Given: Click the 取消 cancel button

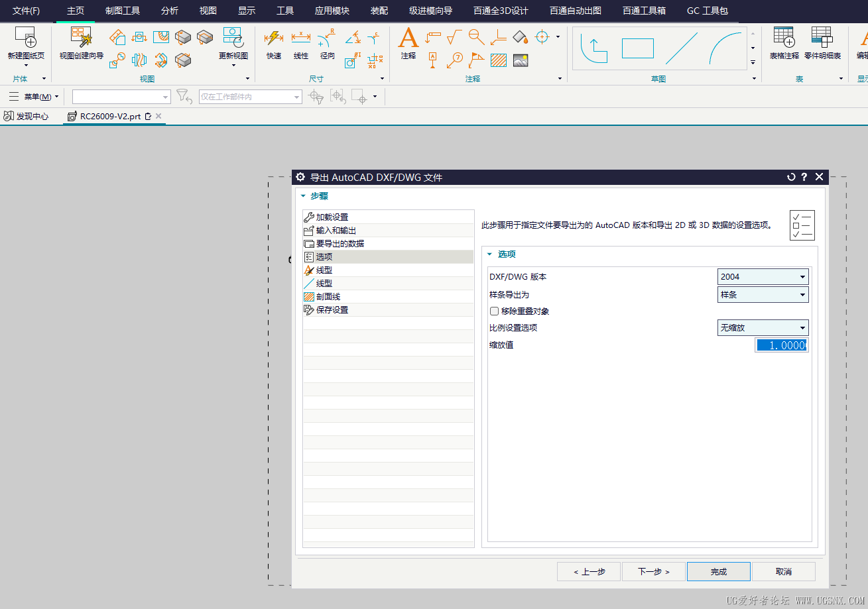Looking at the screenshot, I should [x=784, y=571].
